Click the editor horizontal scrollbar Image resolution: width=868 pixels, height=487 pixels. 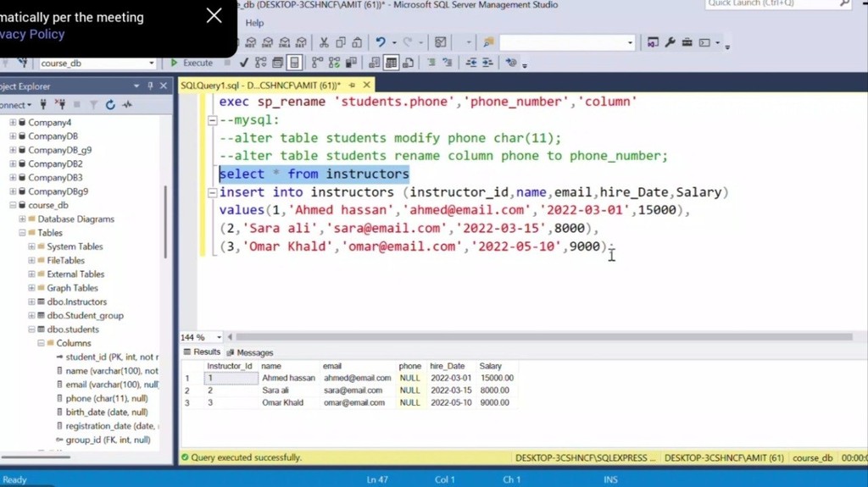point(544,336)
